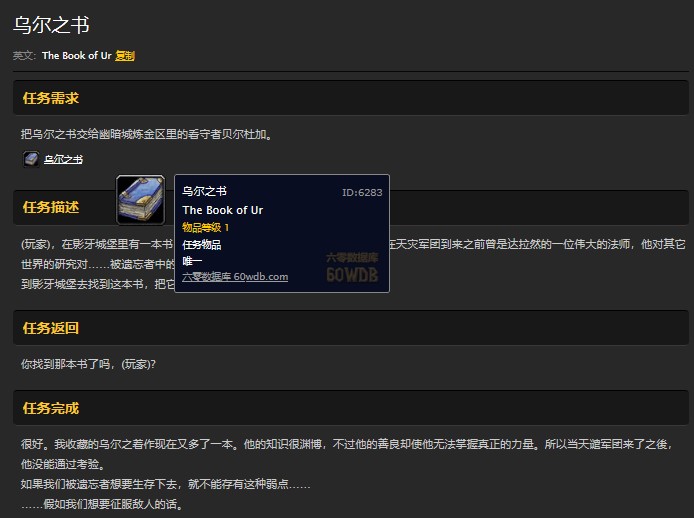694x518 pixels.
Task: Click ID:6283 in the item tooltip
Action: (x=361, y=192)
